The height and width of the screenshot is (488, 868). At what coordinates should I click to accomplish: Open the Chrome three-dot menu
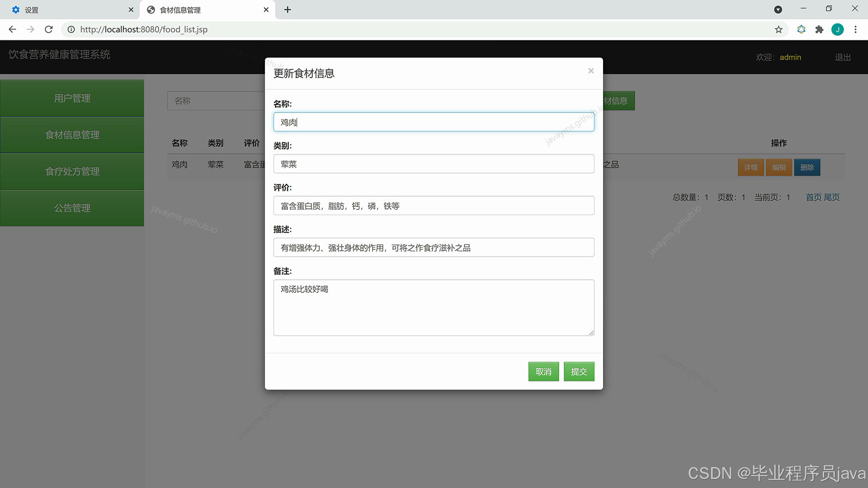[855, 29]
